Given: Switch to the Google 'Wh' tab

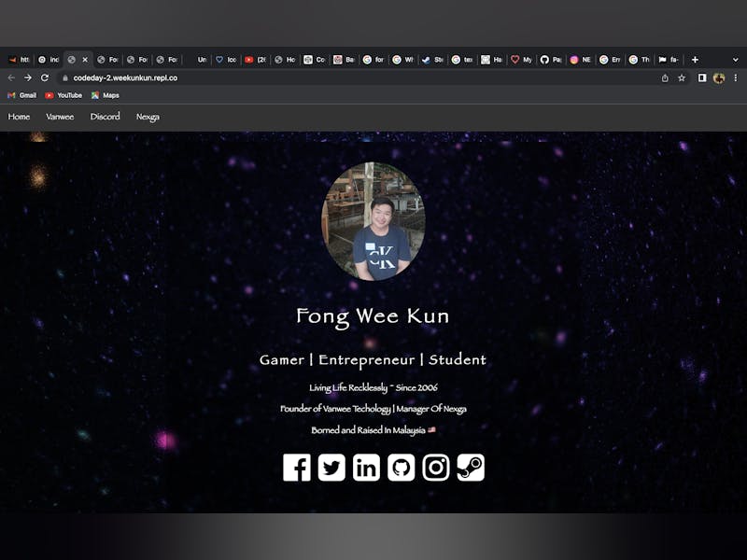Looking at the screenshot, I should [403, 60].
